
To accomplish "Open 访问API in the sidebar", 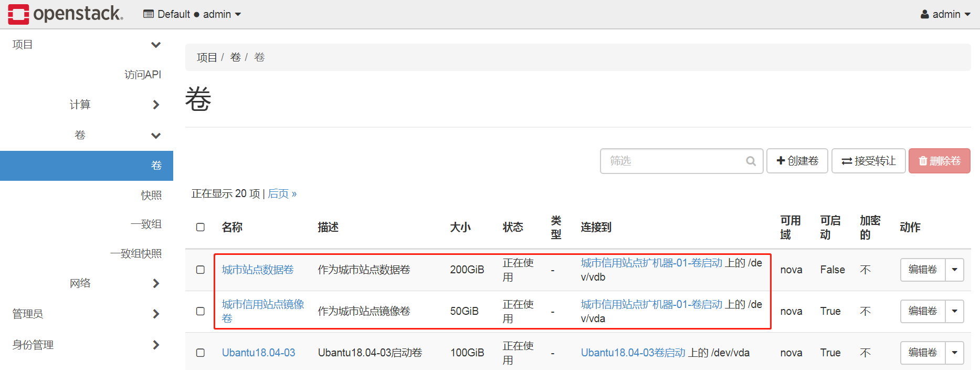I will 143,75.
